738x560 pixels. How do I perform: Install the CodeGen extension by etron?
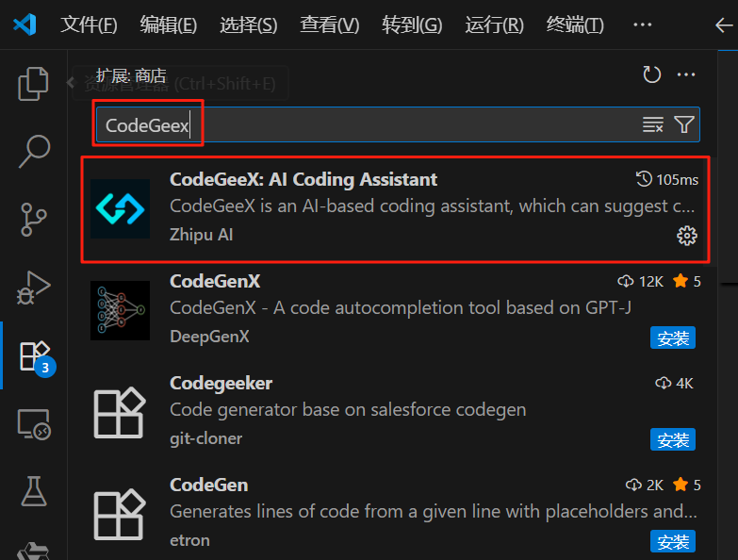tap(673, 542)
